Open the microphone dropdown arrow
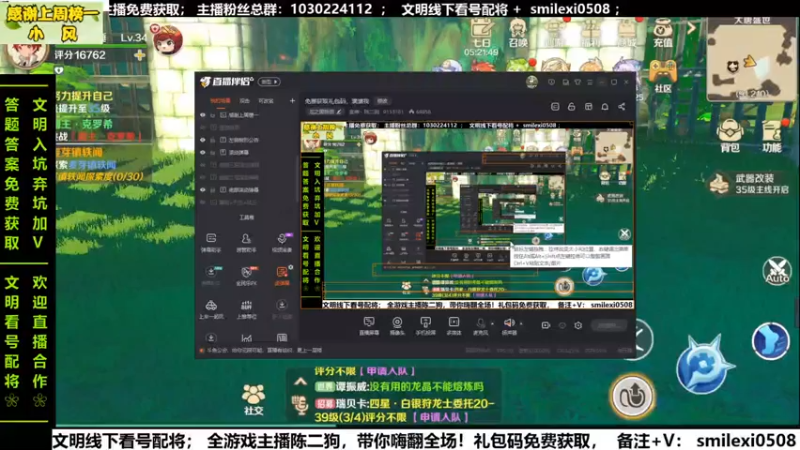Image resolution: width=800 pixels, height=450 pixels. point(492,323)
